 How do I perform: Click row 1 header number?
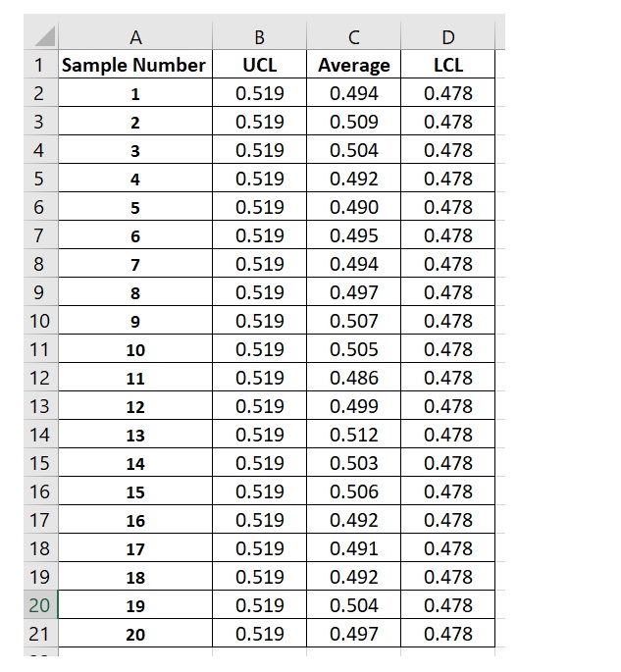(39, 66)
